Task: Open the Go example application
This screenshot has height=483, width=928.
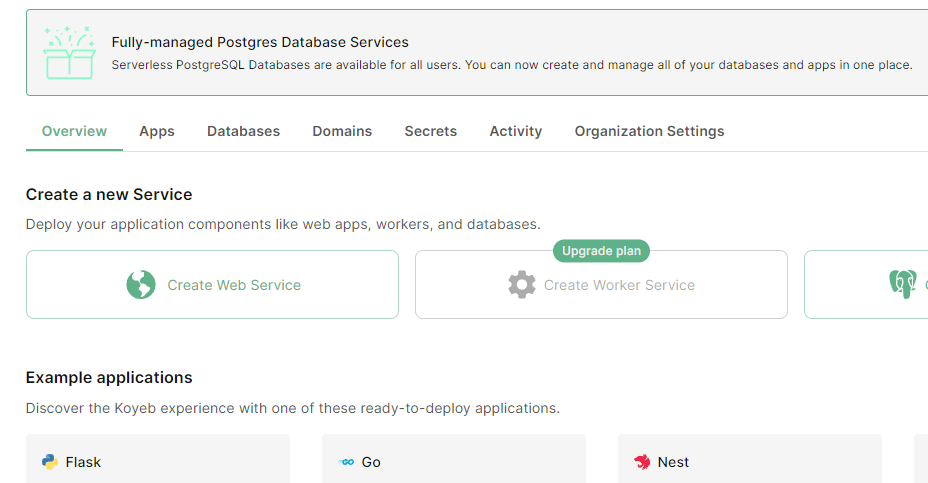Action: (x=453, y=460)
